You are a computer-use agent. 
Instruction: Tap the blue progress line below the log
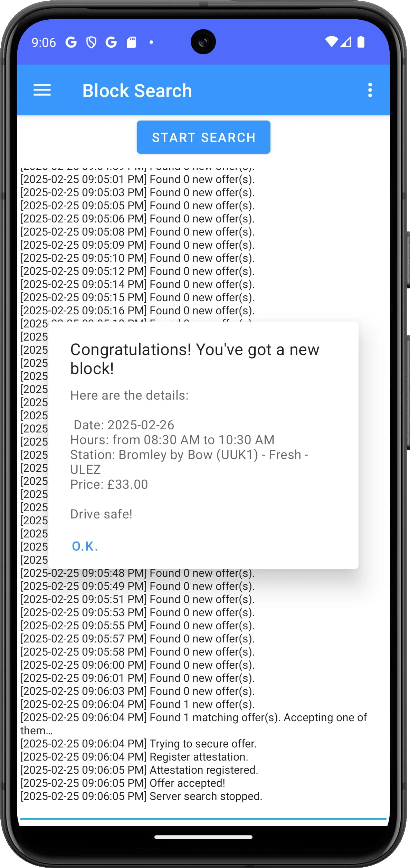coord(203,819)
